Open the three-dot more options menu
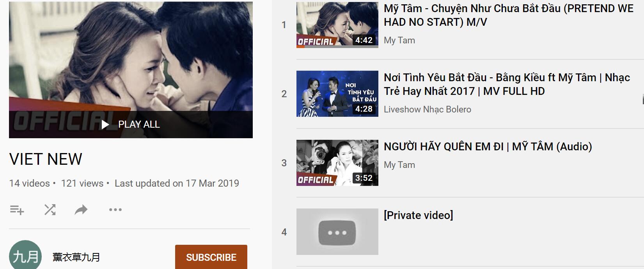The image size is (644, 269). click(115, 210)
